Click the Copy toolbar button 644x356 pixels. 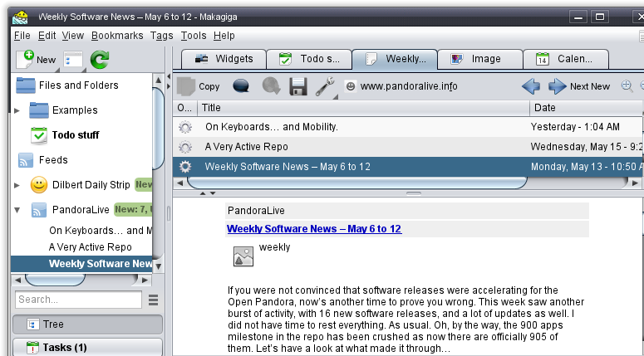[x=199, y=86]
